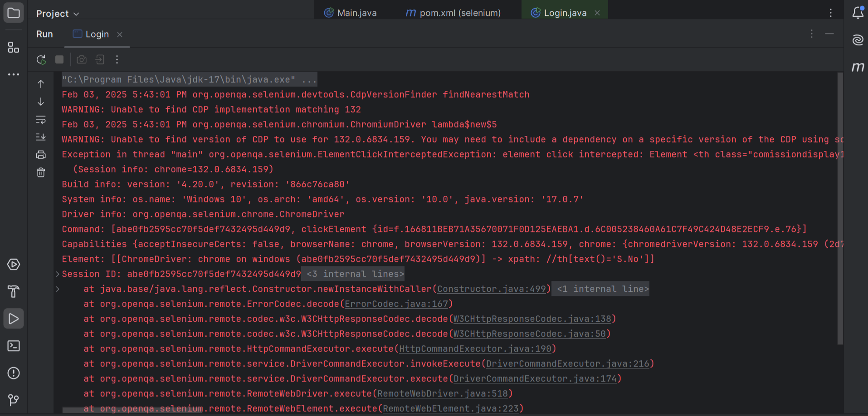Clear all console output with trash icon

[x=41, y=172]
